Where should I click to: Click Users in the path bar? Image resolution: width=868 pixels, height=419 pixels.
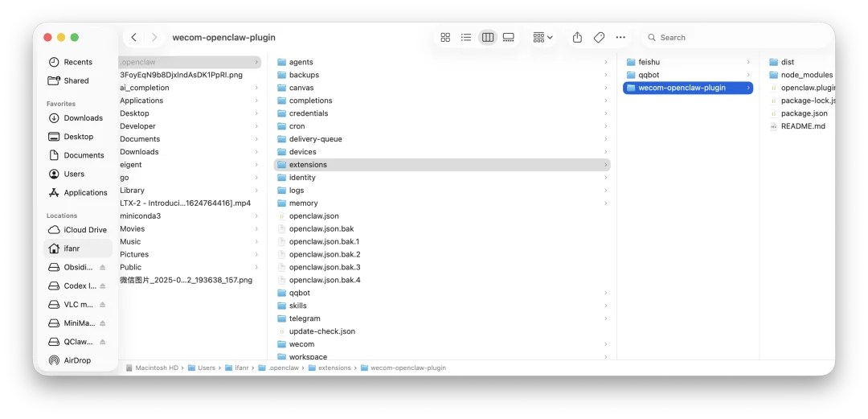point(207,368)
